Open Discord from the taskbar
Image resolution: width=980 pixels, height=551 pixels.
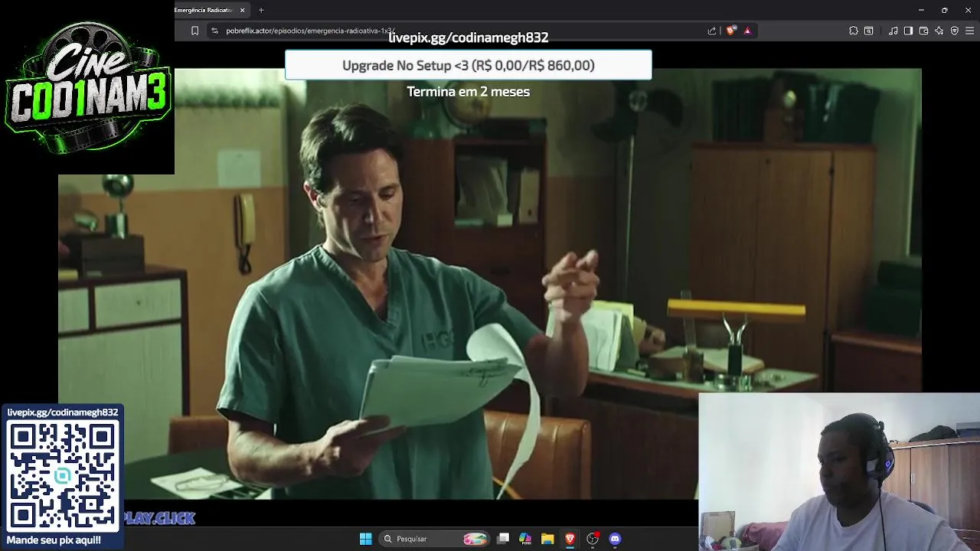615,539
